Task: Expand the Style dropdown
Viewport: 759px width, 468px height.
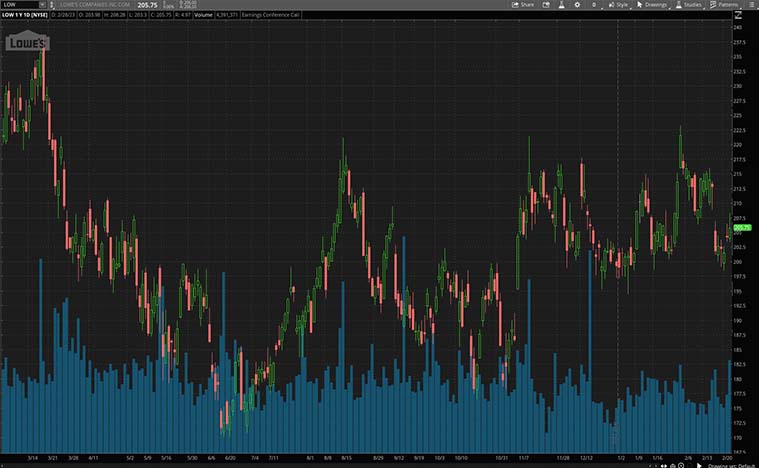Action: coord(620,5)
